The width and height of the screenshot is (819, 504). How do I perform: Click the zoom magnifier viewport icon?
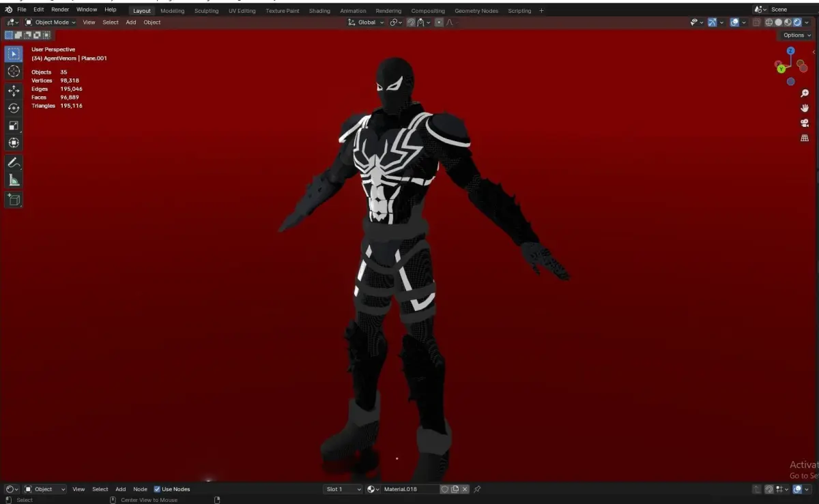805,93
